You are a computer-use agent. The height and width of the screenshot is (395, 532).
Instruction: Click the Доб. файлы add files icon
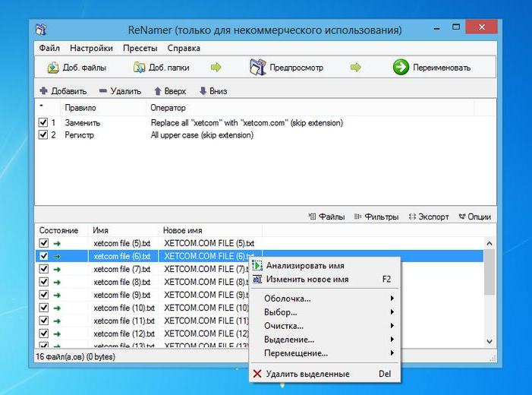point(53,68)
